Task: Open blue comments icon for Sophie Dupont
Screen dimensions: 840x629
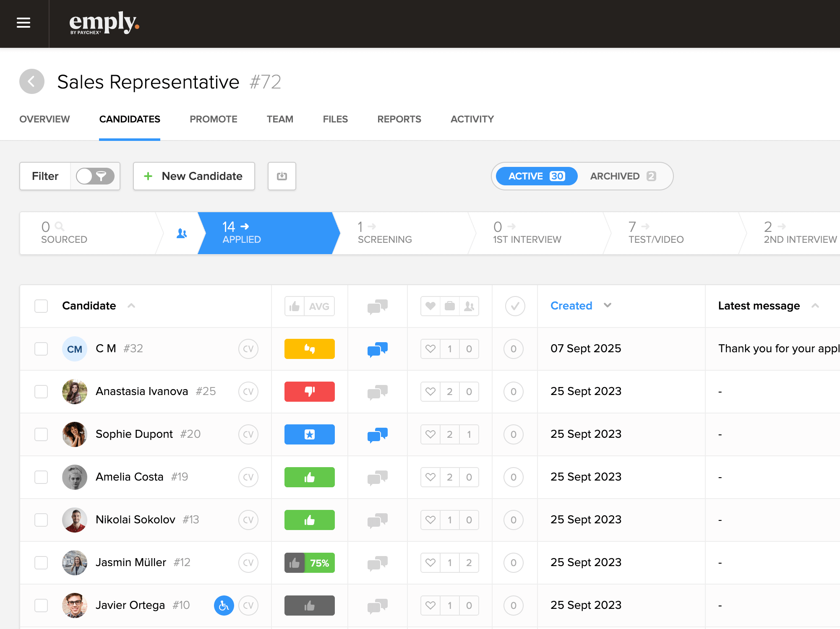Action: pyautogui.click(x=377, y=434)
